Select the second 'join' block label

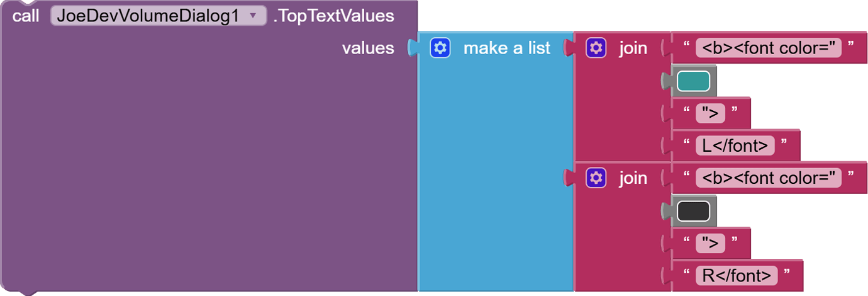[633, 178]
